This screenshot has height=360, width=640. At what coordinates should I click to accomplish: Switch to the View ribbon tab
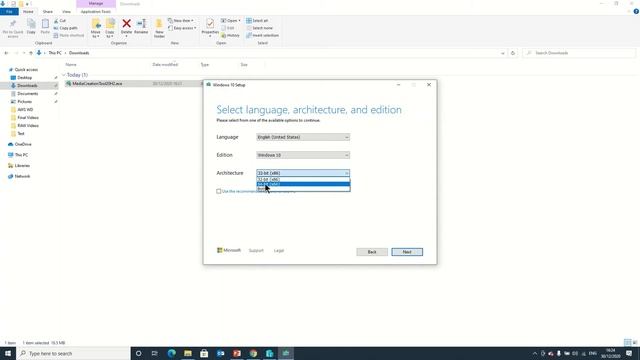pyautogui.click(x=66, y=12)
